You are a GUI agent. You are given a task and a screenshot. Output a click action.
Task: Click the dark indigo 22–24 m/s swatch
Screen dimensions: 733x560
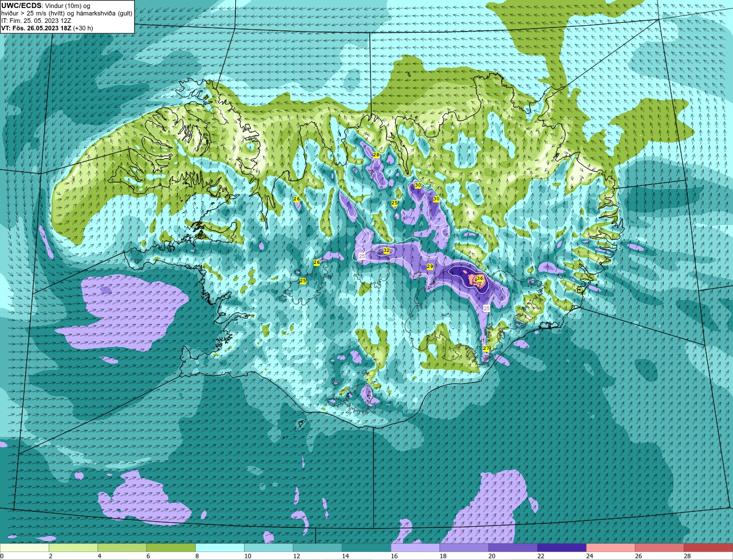point(562,548)
